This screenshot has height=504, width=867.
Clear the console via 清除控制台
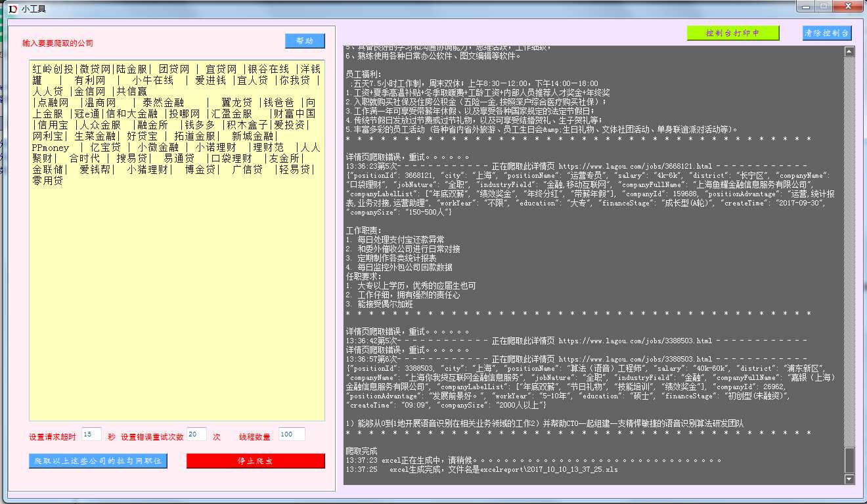[827, 33]
